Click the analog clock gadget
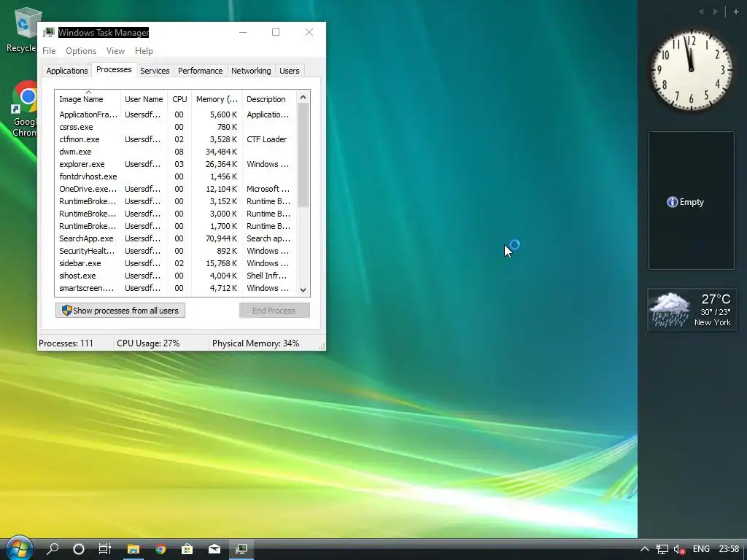 [692, 71]
